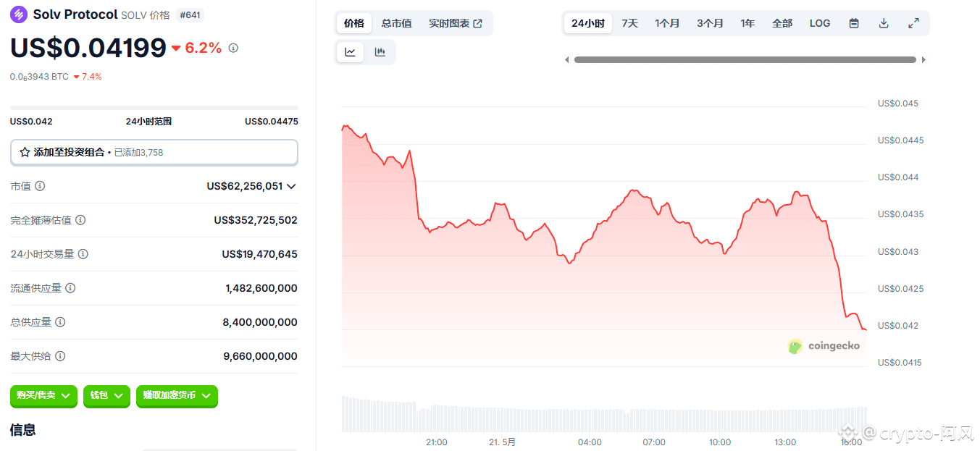The height and width of the screenshot is (451, 980).
Task: Click the US$0.04475 24h high value
Action: click(x=272, y=122)
